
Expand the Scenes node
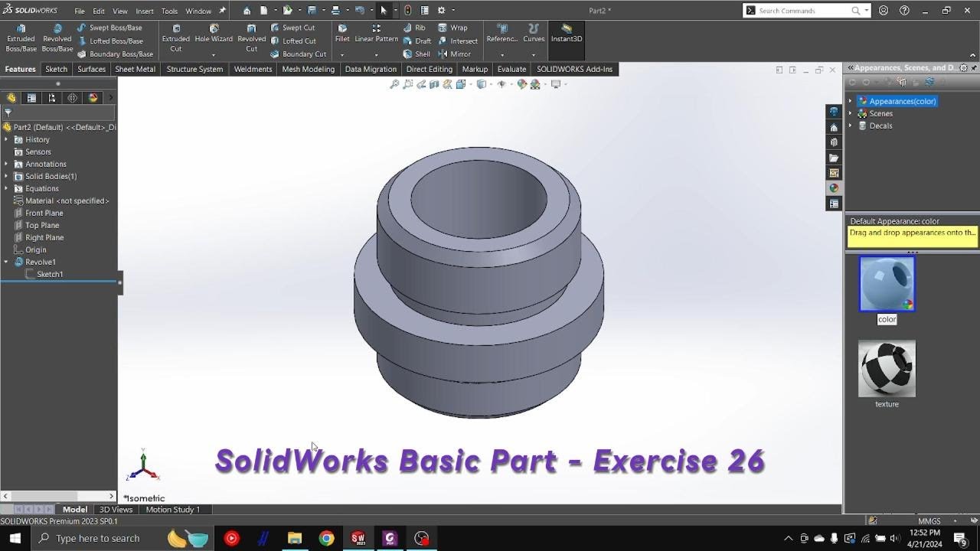pos(850,113)
